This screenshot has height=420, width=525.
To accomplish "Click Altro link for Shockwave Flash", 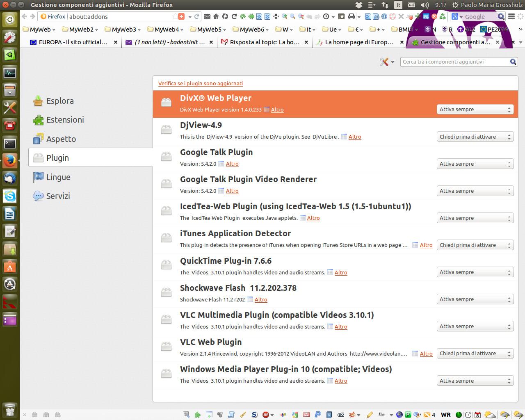I will pyautogui.click(x=261, y=299).
